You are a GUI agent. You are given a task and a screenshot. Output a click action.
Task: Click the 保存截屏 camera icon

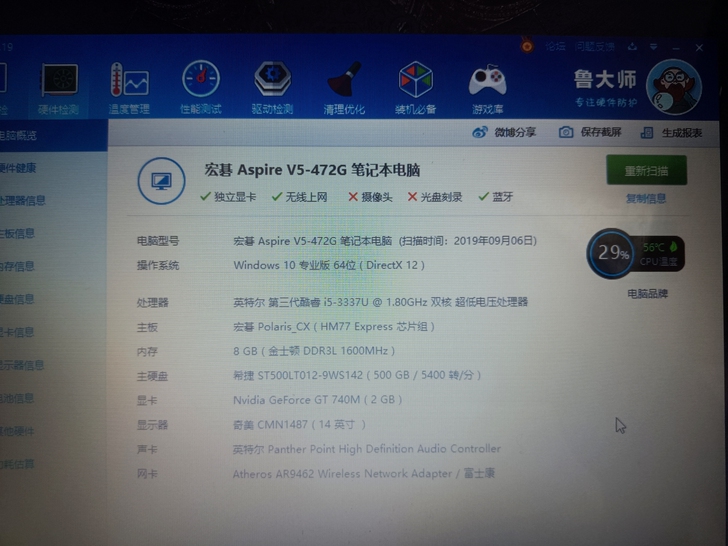point(566,132)
